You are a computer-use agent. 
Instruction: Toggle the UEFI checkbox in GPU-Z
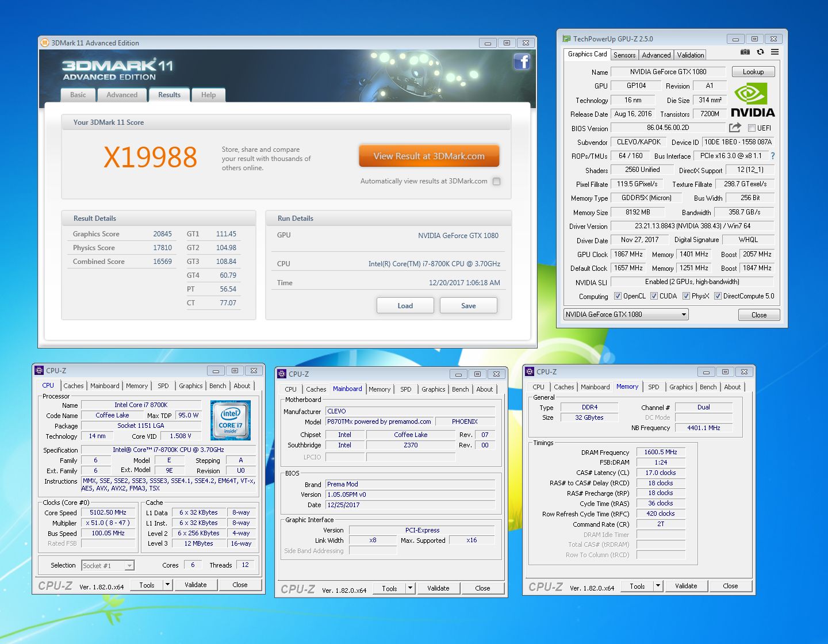pyautogui.click(x=752, y=128)
